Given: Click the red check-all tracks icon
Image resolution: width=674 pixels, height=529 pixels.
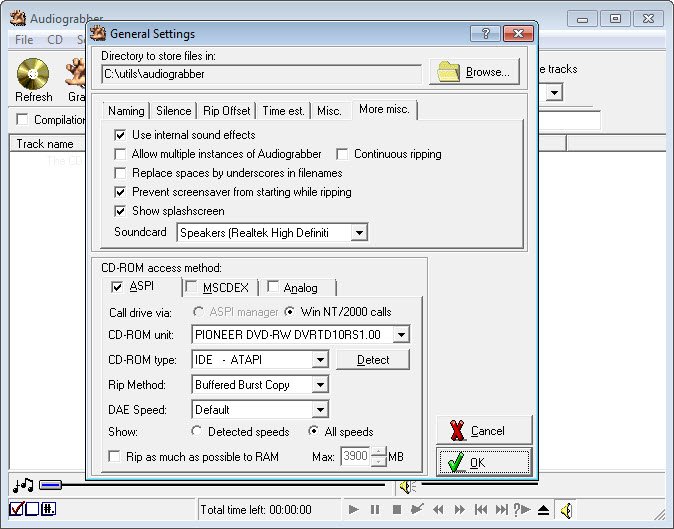Looking at the screenshot, I should [x=16, y=509].
